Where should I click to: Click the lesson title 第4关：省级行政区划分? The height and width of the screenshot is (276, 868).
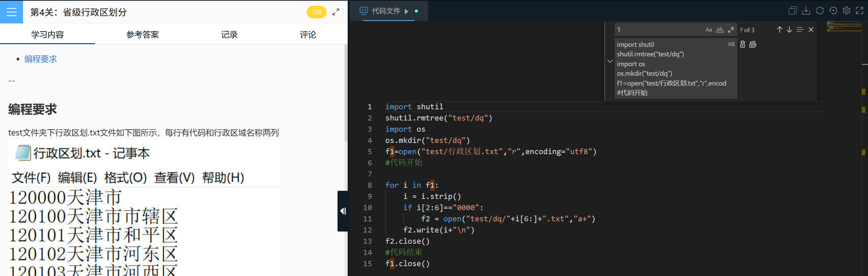coord(78,12)
